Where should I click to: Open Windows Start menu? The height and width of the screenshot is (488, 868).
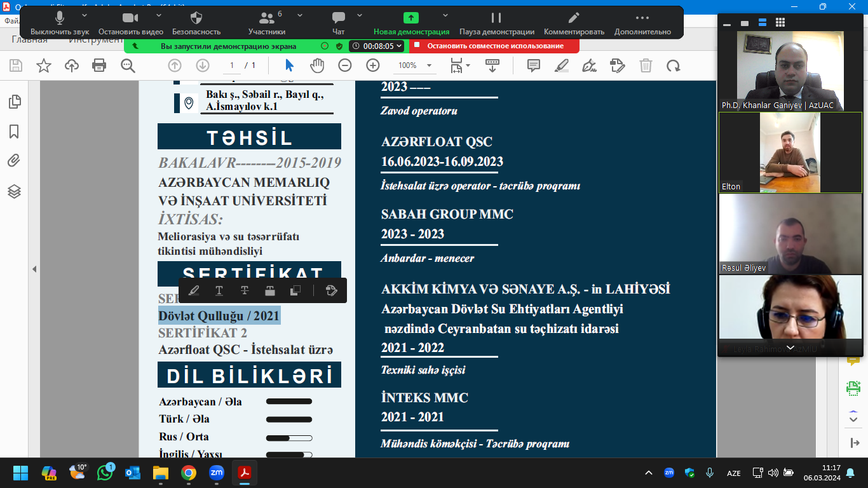(21, 473)
